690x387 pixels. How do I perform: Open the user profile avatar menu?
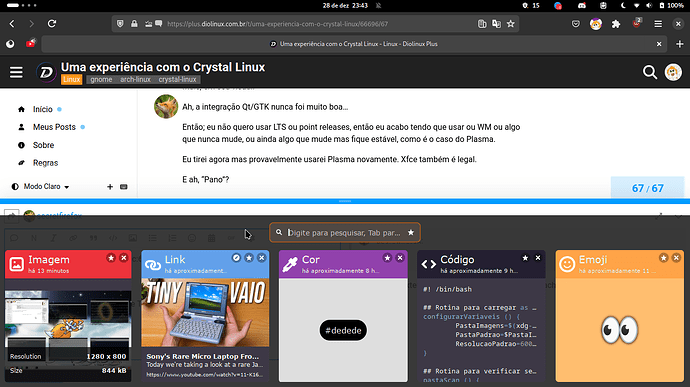tap(673, 72)
